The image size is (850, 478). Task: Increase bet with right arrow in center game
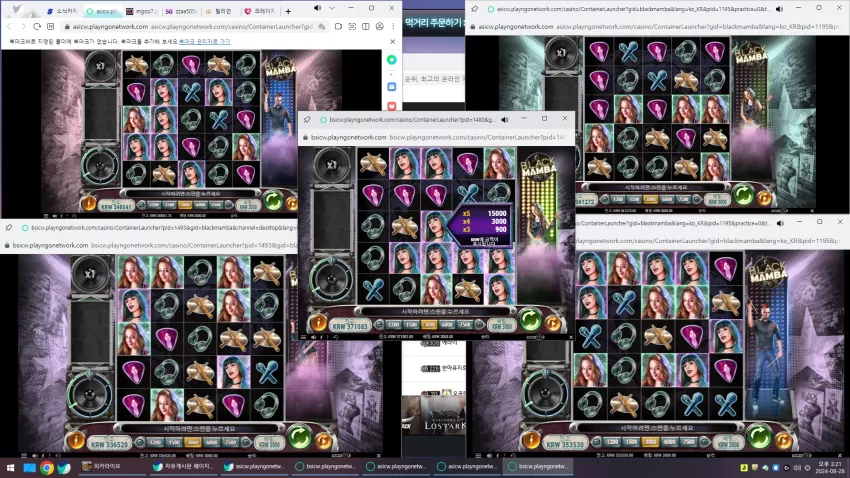[479, 325]
